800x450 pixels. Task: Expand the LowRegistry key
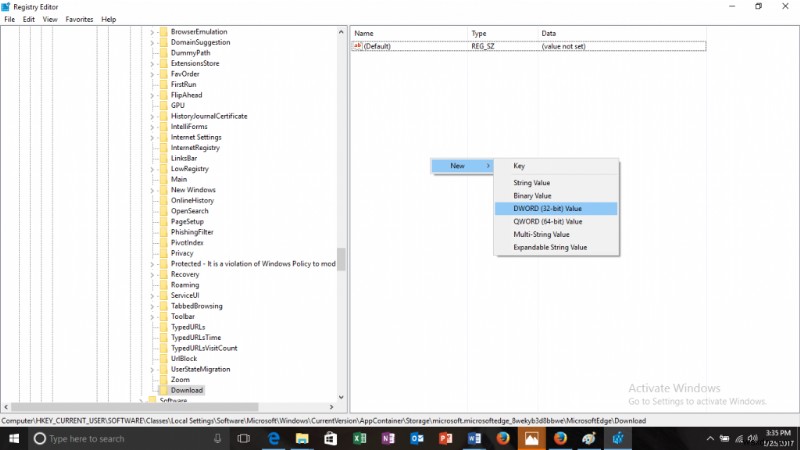[x=152, y=169]
